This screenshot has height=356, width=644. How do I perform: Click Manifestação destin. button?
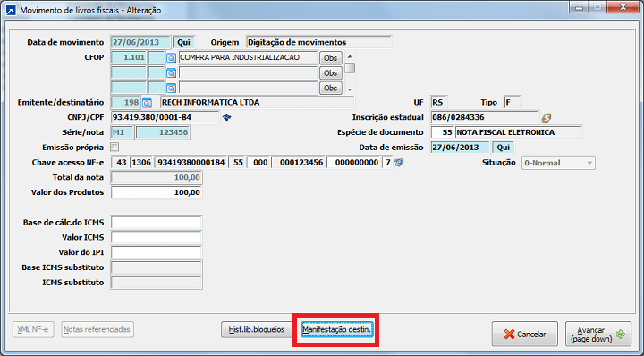[337, 330]
